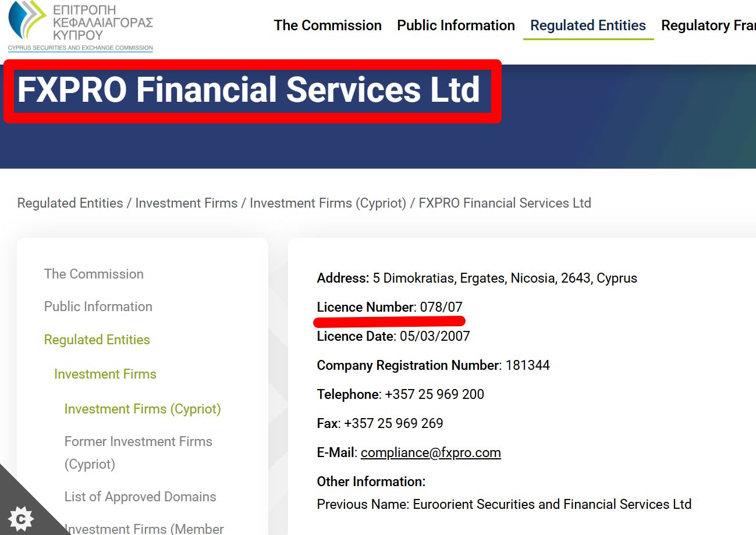756x535 pixels.
Task: Navigate to Investment Firms (Cypriot) breadcrumb
Action: [328, 203]
